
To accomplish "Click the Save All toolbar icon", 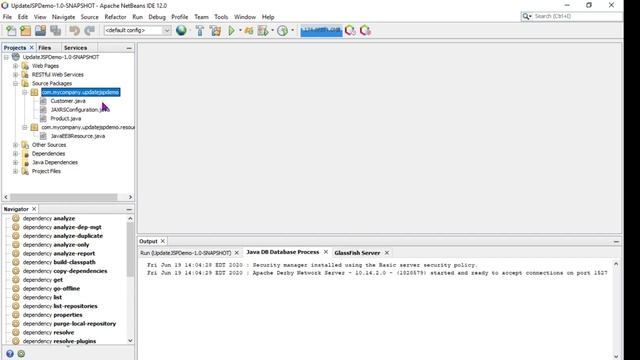I will click(56, 31).
